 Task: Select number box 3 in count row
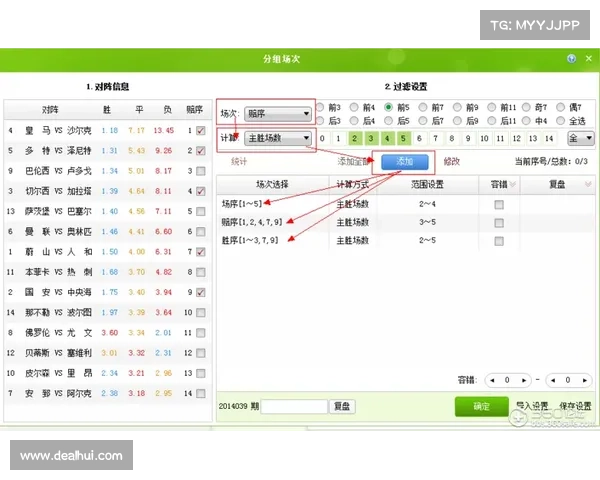370,138
